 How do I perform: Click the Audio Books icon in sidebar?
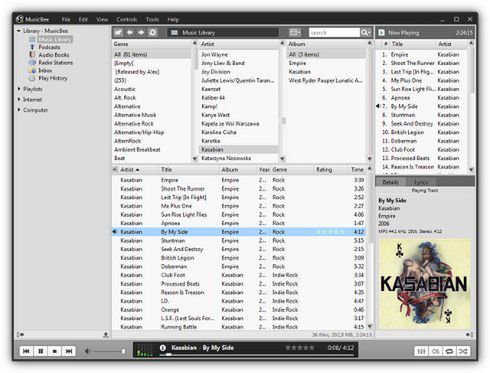point(32,55)
